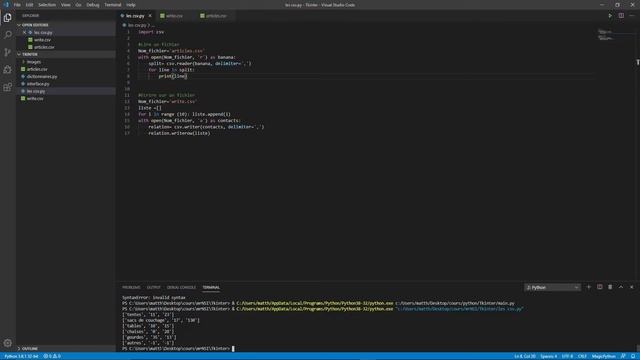This screenshot has height=360, width=640.
Task: Open the feedback icon in status bar
Action: pos(623,356)
